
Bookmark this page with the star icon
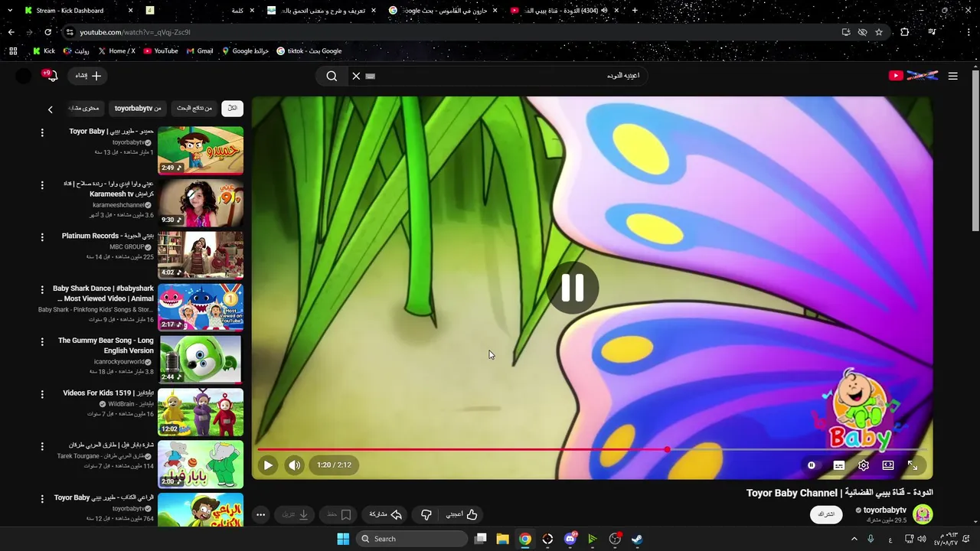point(879,32)
